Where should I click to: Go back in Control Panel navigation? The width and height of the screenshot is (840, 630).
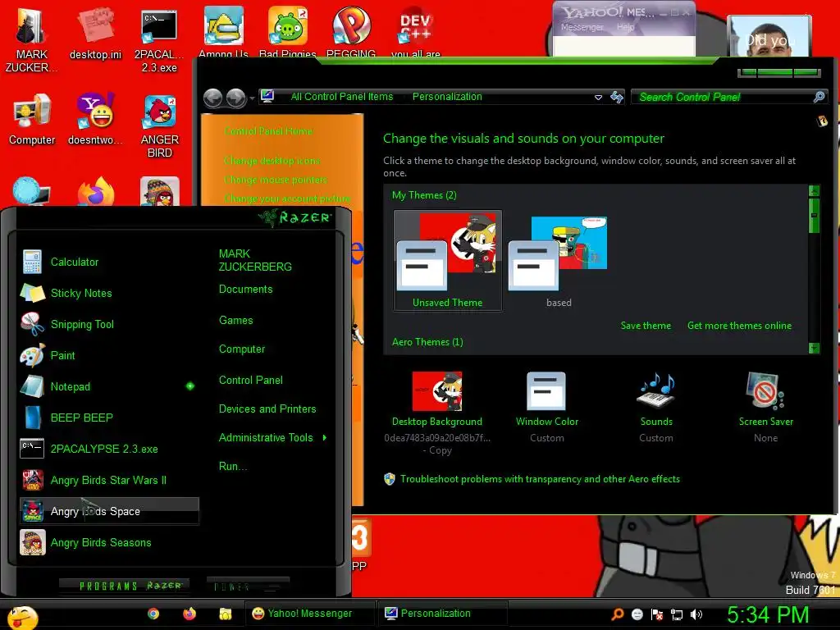tap(213, 98)
